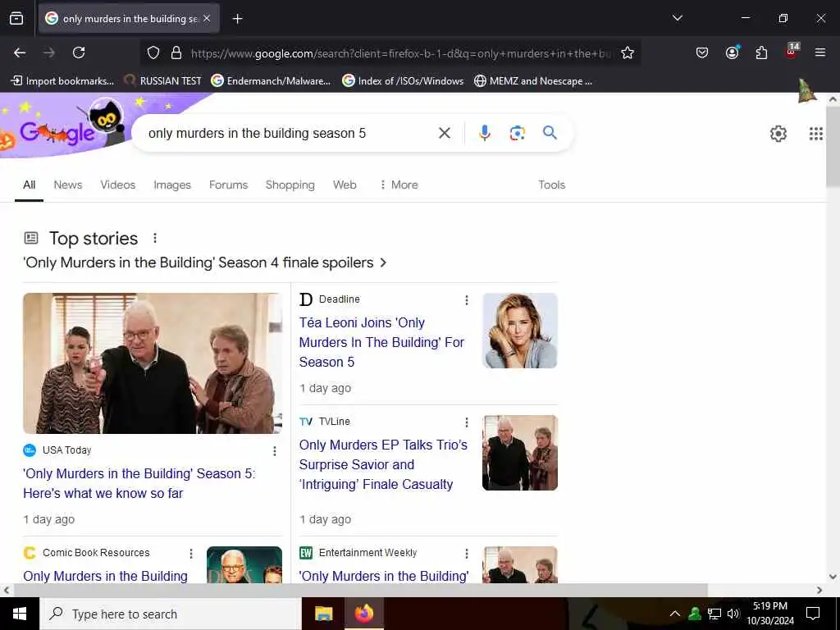Open options menu for the Deadline story
Image resolution: width=840 pixels, height=630 pixels.
pyautogui.click(x=467, y=300)
